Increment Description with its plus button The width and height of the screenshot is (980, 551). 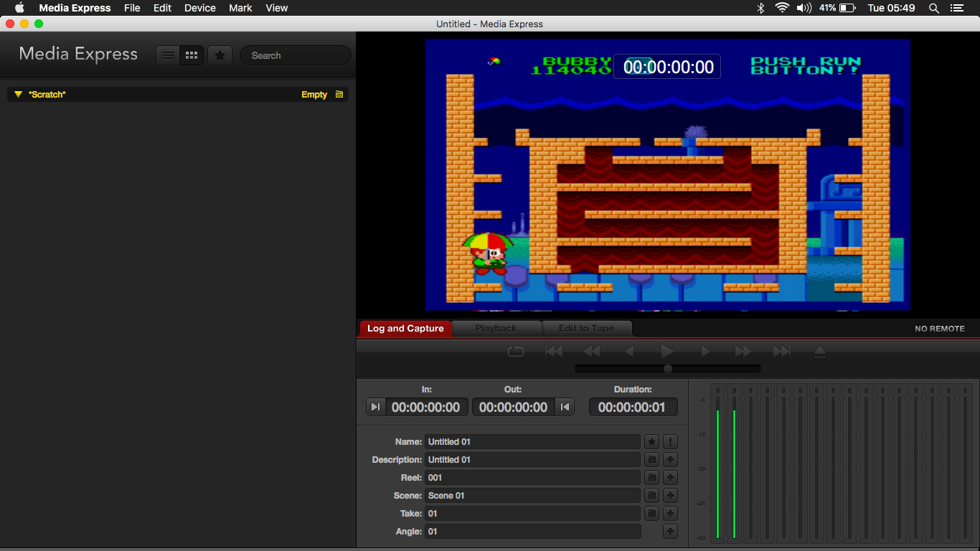[670, 460]
